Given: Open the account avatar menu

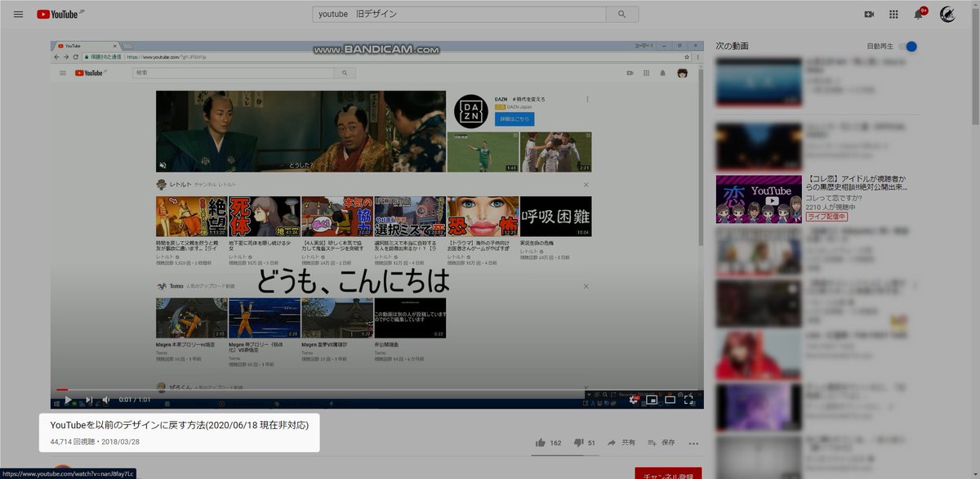Looking at the screenshot, I should coord(947,14).
